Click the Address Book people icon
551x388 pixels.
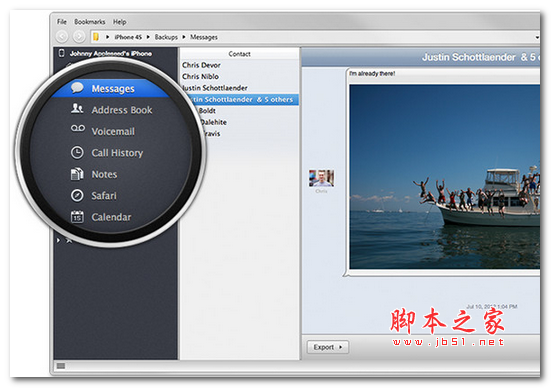pos(77,108)
